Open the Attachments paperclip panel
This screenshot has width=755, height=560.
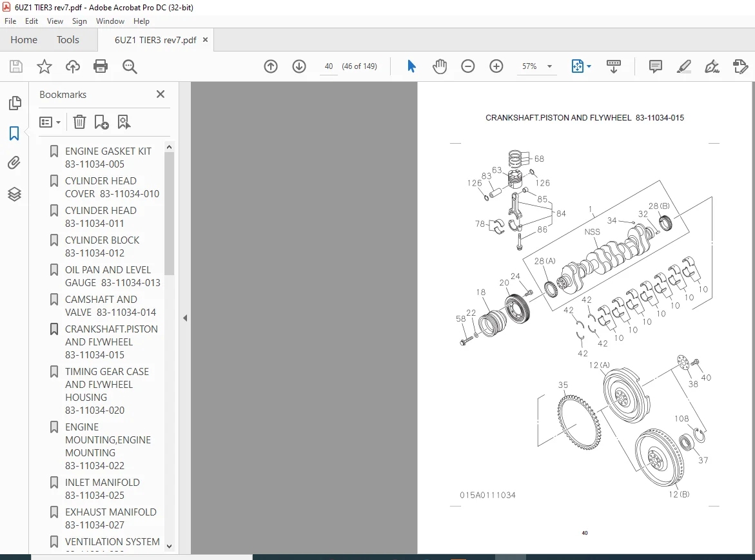(14, 163)
